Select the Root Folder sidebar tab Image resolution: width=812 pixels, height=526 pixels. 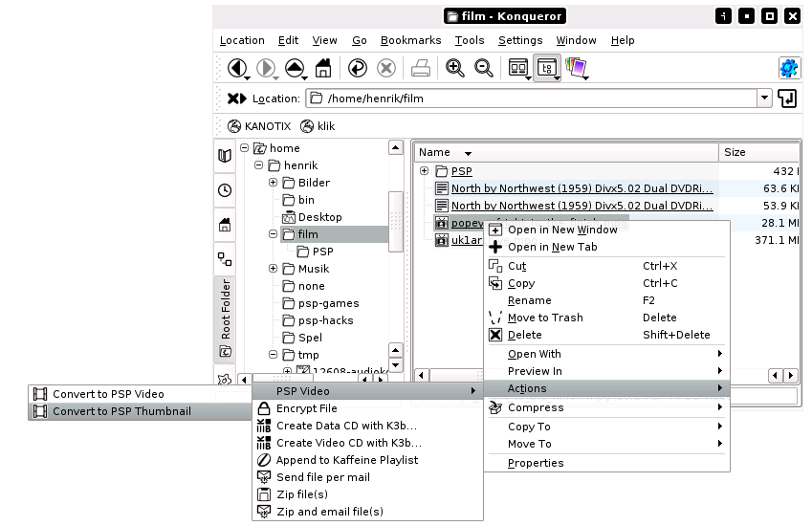[x=226, y=318]
